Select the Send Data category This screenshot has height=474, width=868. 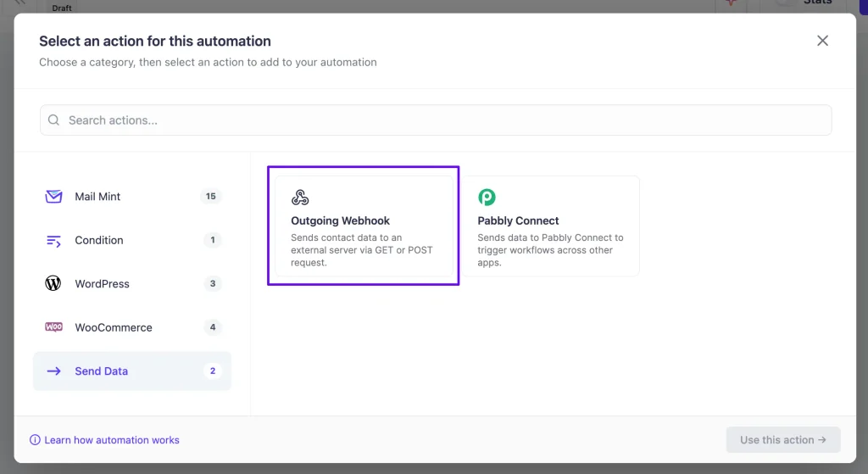[x=132, y=371]
